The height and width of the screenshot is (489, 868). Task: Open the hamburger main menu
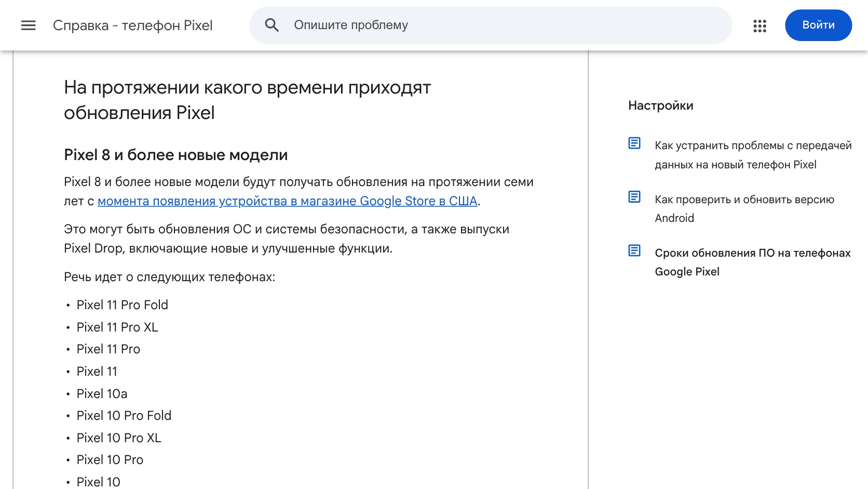29,25
